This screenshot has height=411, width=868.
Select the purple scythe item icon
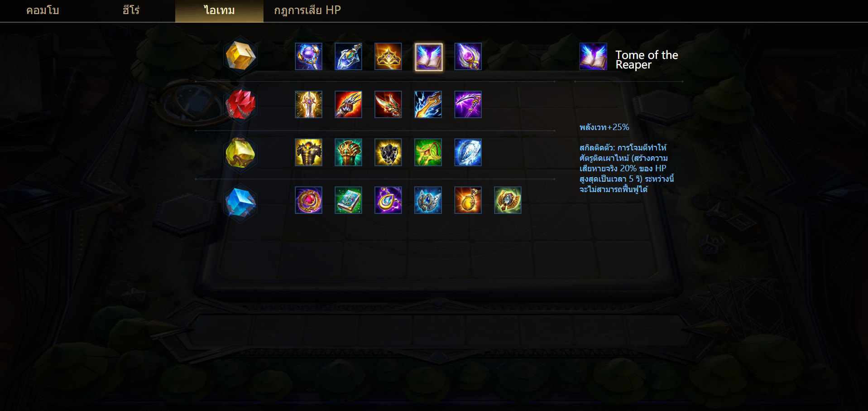pyautogui.click(x=468, y=105)
